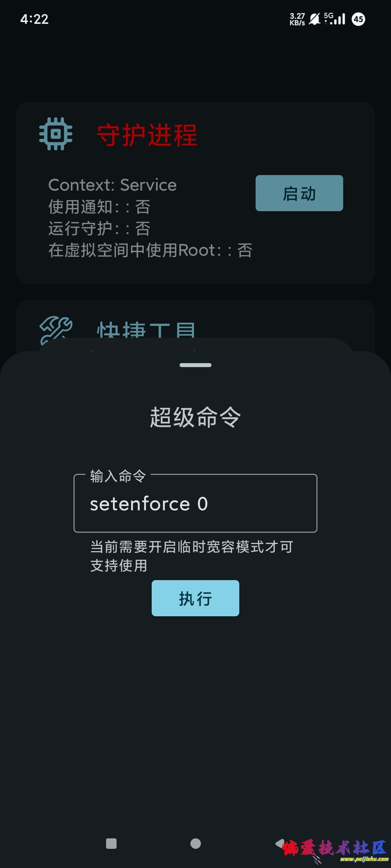Tap the 运行守护 status line

click(99, 229)
